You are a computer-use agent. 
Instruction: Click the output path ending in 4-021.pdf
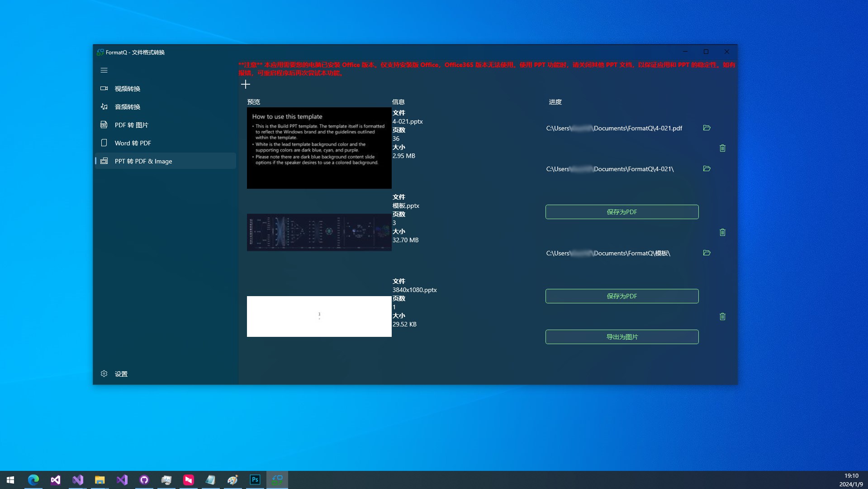click(614, 128)
